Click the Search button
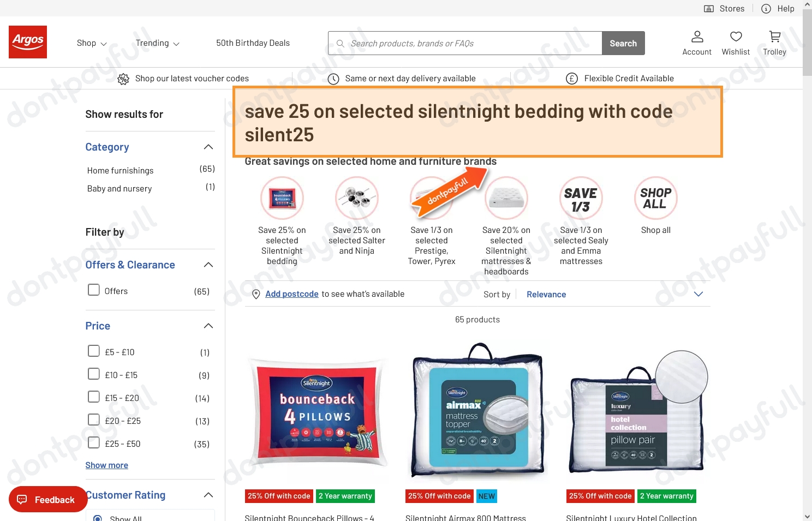812x521 pixels. pyautogui.click(x=623, y=43)
